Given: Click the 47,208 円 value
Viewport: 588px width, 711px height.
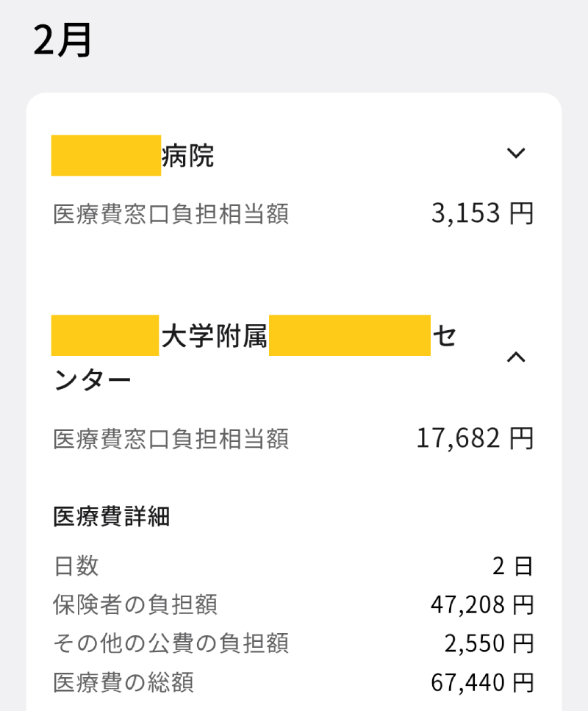Looking at the screenshot, I should [x=481, y=605].
